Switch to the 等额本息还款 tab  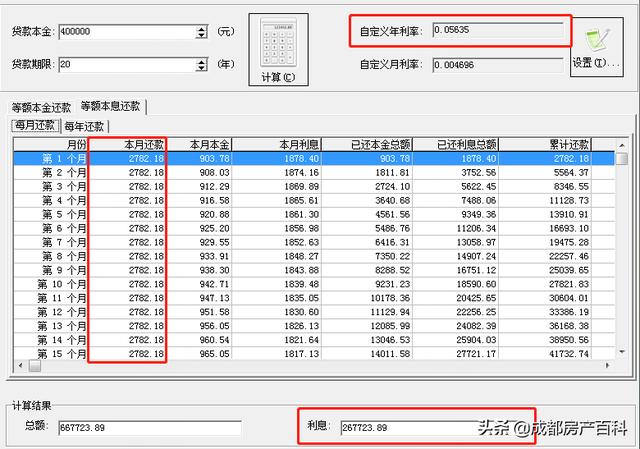pyautogui.click(x=111, y=106)
